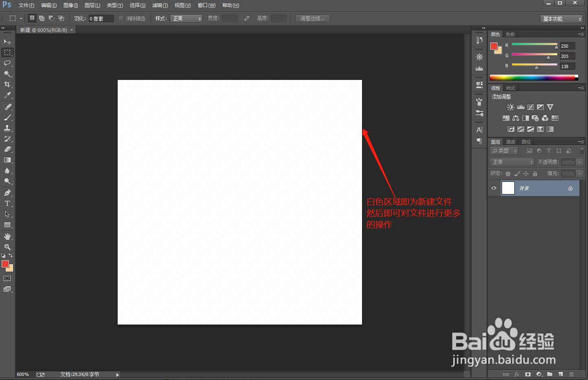Click the New Selection mode button
The width and height of the screenshot is (588, 380).
click(x=32, y=18)
